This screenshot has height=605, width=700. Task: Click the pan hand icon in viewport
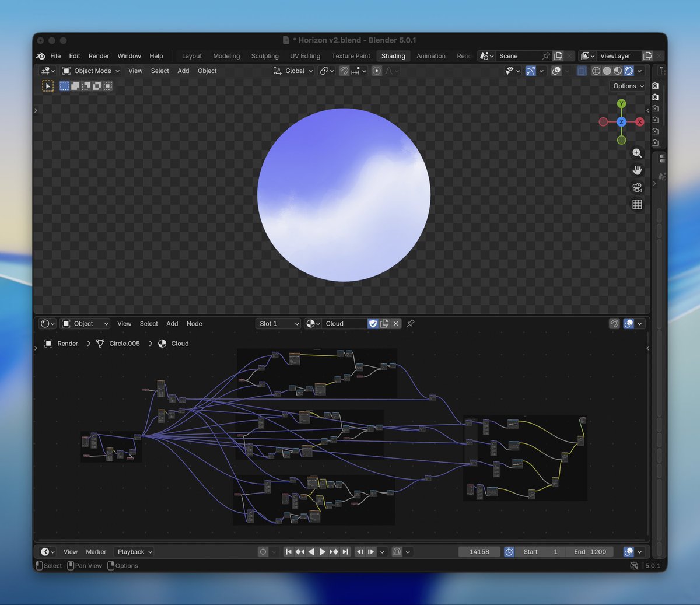point(637,170)
